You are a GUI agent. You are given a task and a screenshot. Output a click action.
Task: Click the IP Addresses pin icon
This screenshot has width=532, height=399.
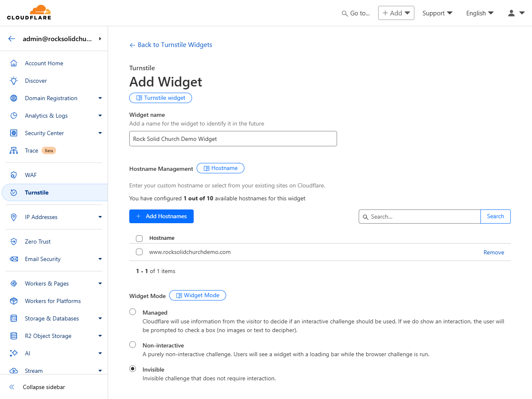[14, 217]
